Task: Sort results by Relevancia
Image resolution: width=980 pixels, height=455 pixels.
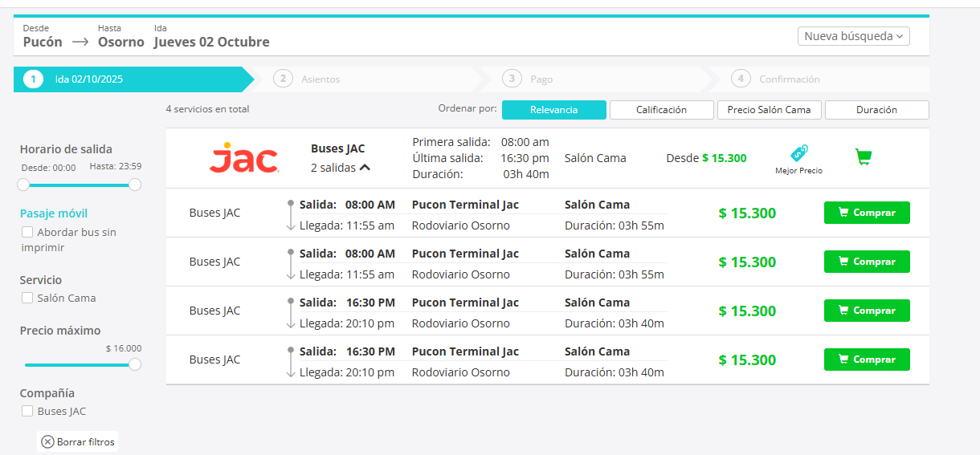Action: [554, 110]
